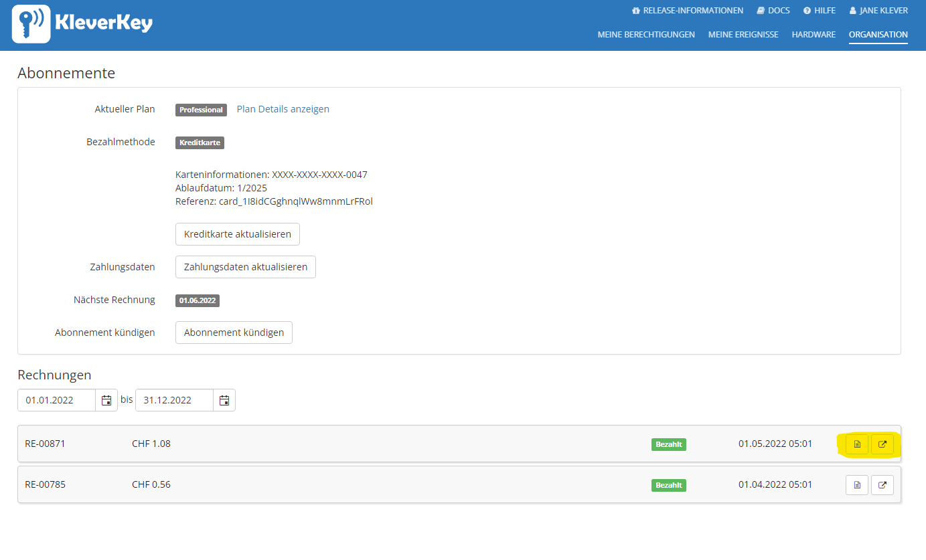Click the Kreditkarte payment method badge
926x560 pixels.
pyautogui.click(x=200, y=143)
